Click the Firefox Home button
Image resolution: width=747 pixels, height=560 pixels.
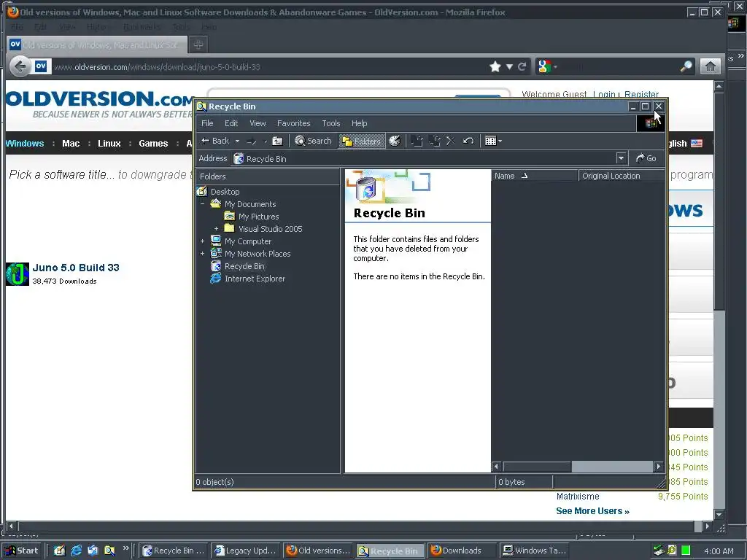(710, 66)
